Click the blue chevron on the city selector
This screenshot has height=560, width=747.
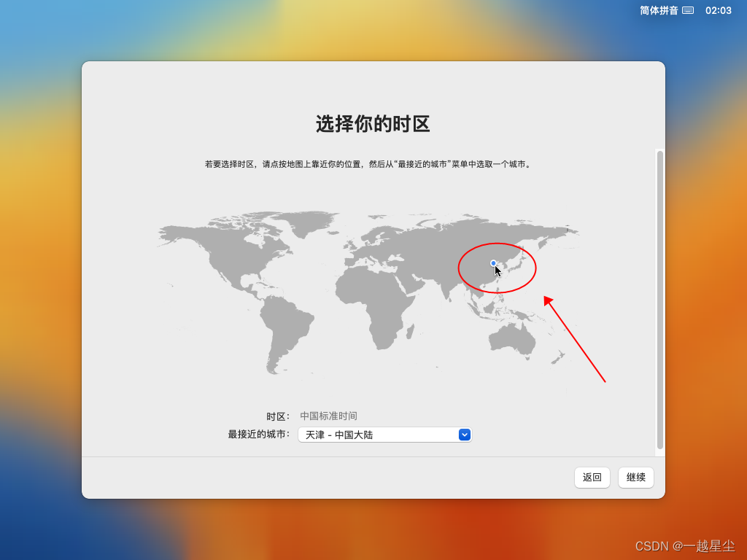click(465, 434)
